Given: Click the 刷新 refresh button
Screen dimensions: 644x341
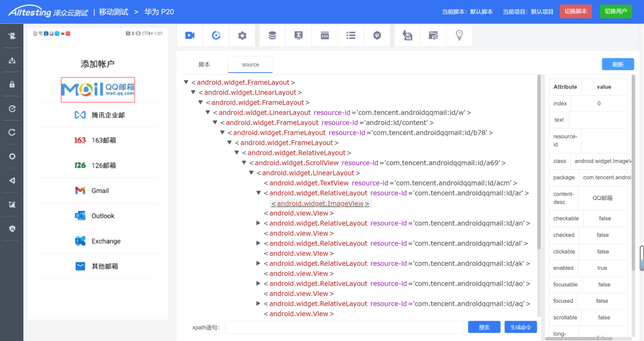Looking at the screenshot, I should coord(618,65).
